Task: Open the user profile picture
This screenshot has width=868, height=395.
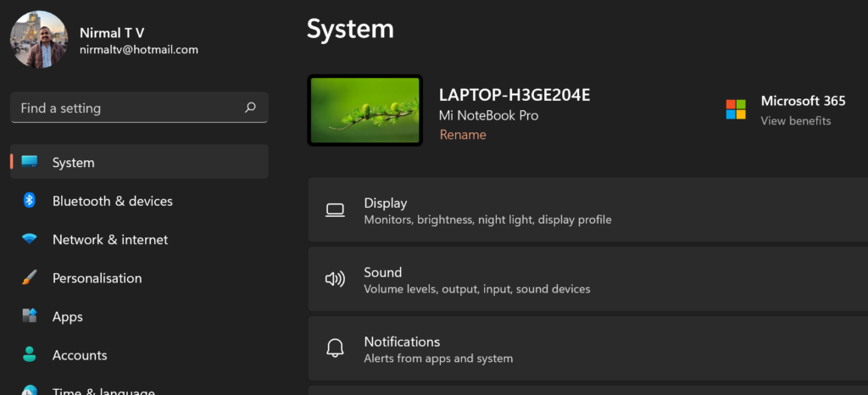Action: (x=39, y=39)
